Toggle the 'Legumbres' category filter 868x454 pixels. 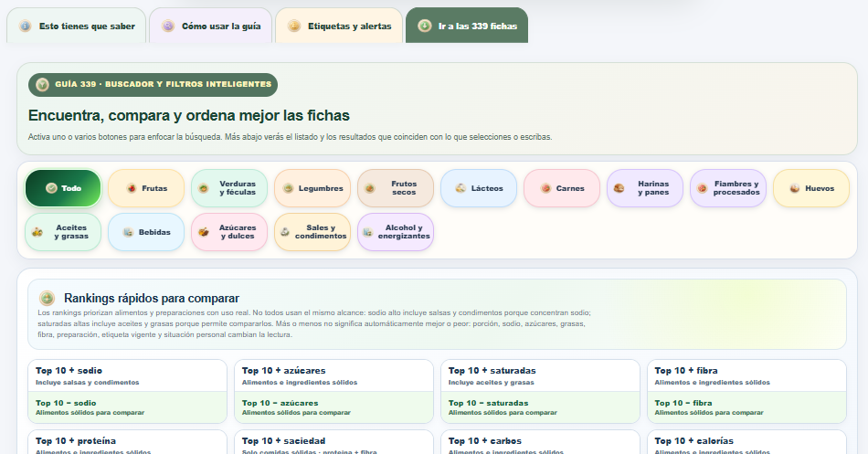(x=312, y=188)
